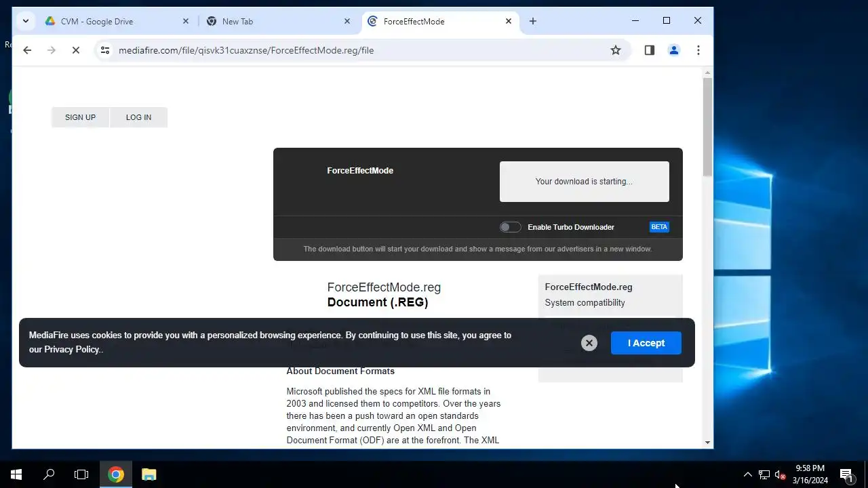The image size is (868, 488).
Task: Open the Privacy Policy link
Action: point(73,350)
